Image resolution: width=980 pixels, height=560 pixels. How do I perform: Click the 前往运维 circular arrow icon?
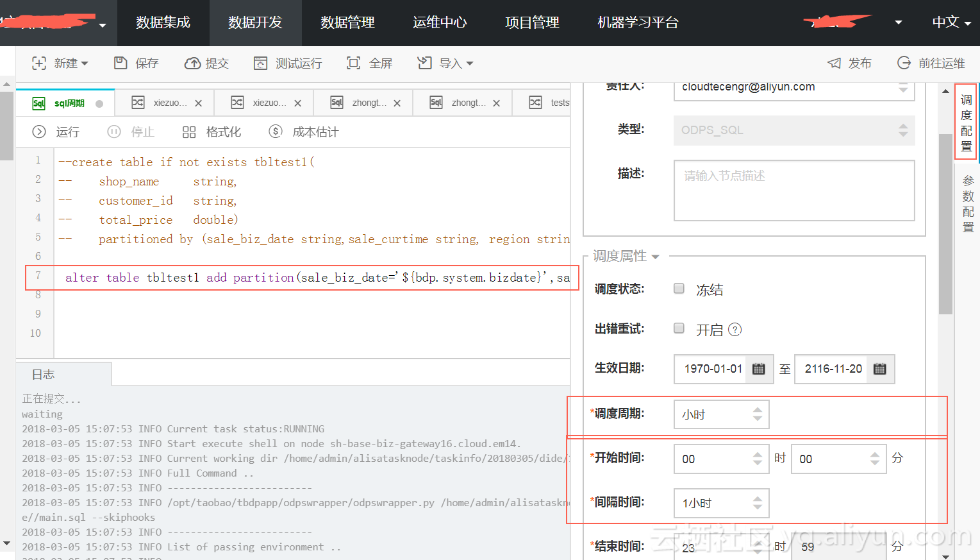pos(904,62)
